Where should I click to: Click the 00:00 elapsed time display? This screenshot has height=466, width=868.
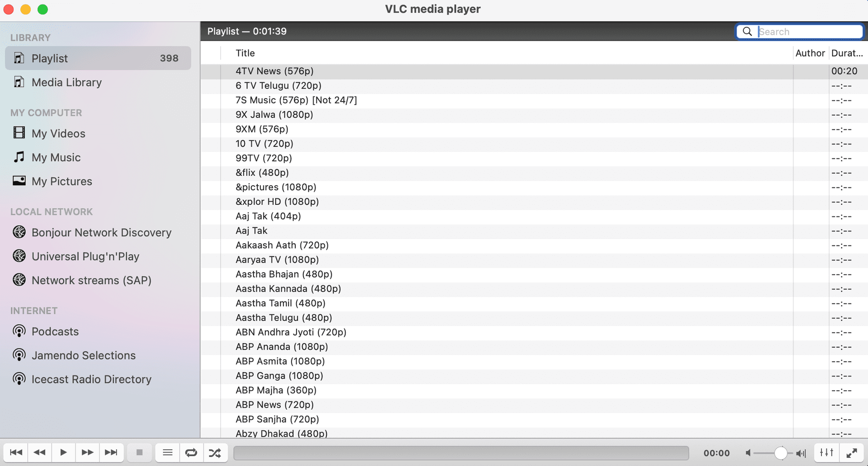point(717,453)
